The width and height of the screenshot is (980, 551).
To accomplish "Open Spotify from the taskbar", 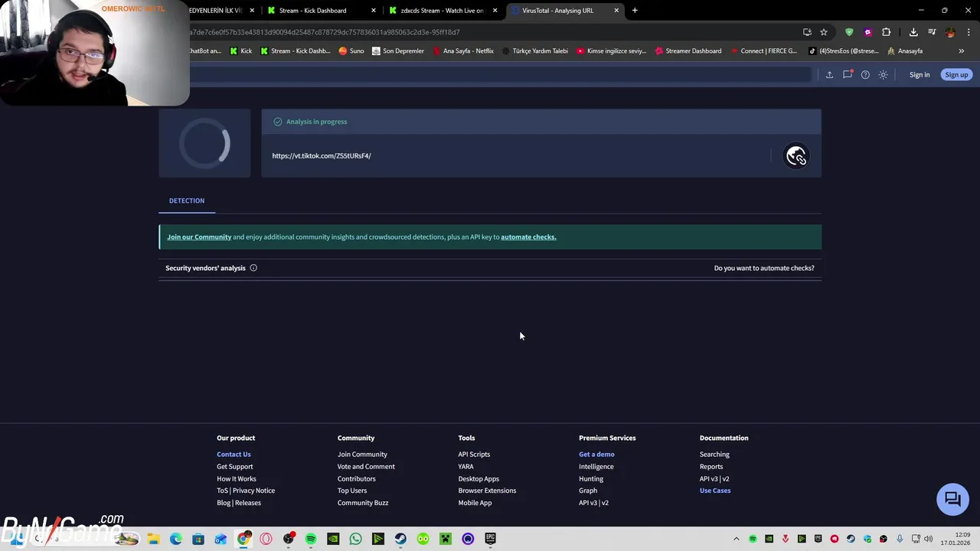I will (311, 539).
